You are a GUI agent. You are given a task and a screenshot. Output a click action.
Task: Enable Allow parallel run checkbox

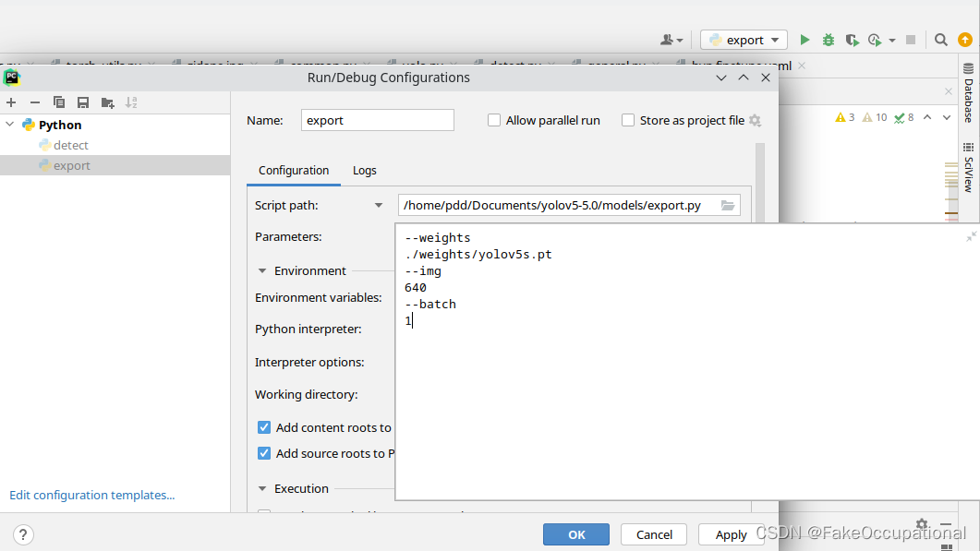pos(494,120)
